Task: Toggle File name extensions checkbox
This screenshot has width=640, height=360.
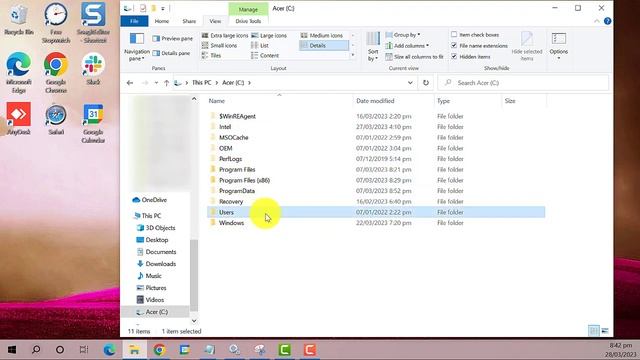Action: (454, 46)
